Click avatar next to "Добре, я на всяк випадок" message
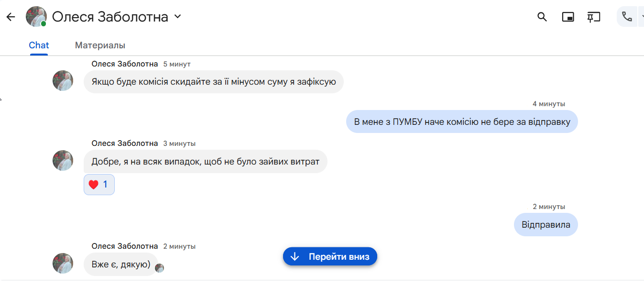Viewport: 644px width, 287px height. [x=63, y=160]
